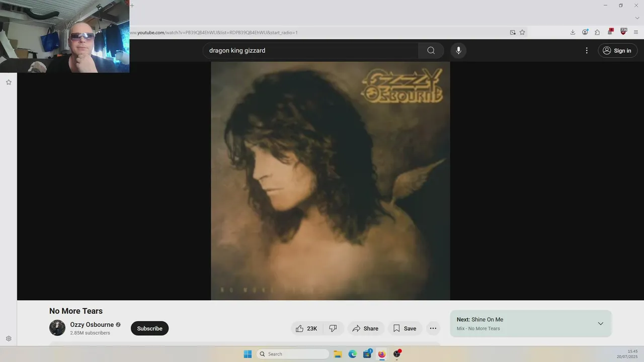Screen dimensions: 644x362
Task: Click the album art video player
Action: 330,181
